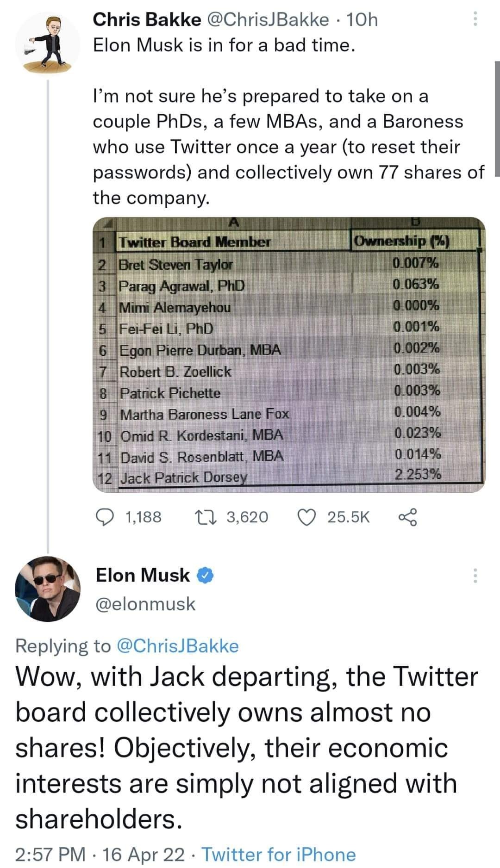This screenshot has height=868, width=500.
Task: Tap the 25.5K likes count
Action: point(349,517)
